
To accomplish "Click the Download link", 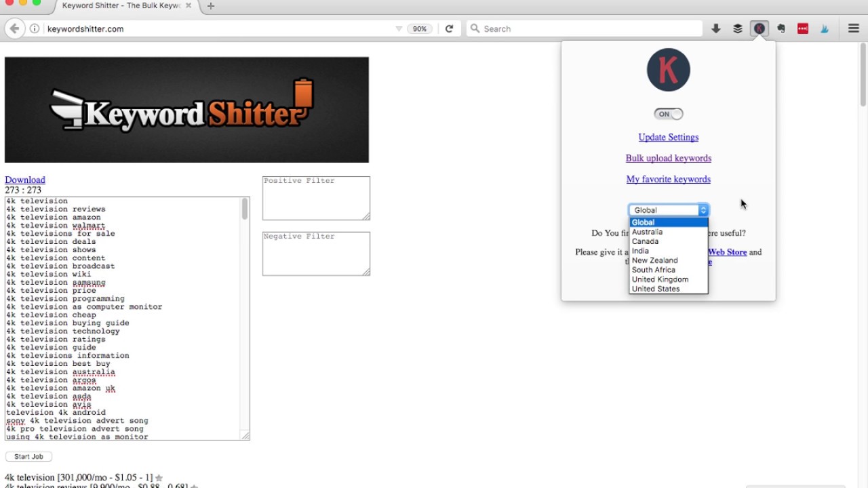I will point(25,180).
